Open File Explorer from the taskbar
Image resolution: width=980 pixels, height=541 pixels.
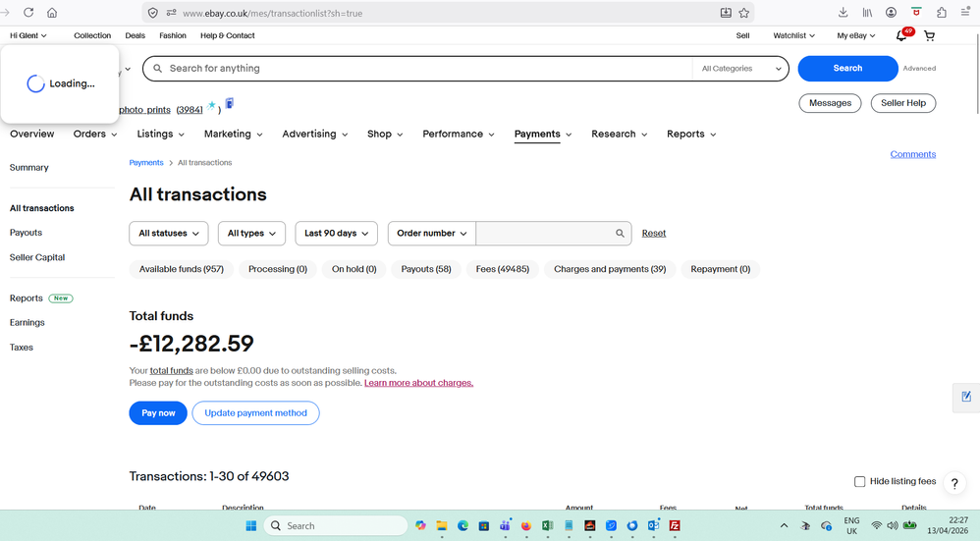tap(442, 525)
